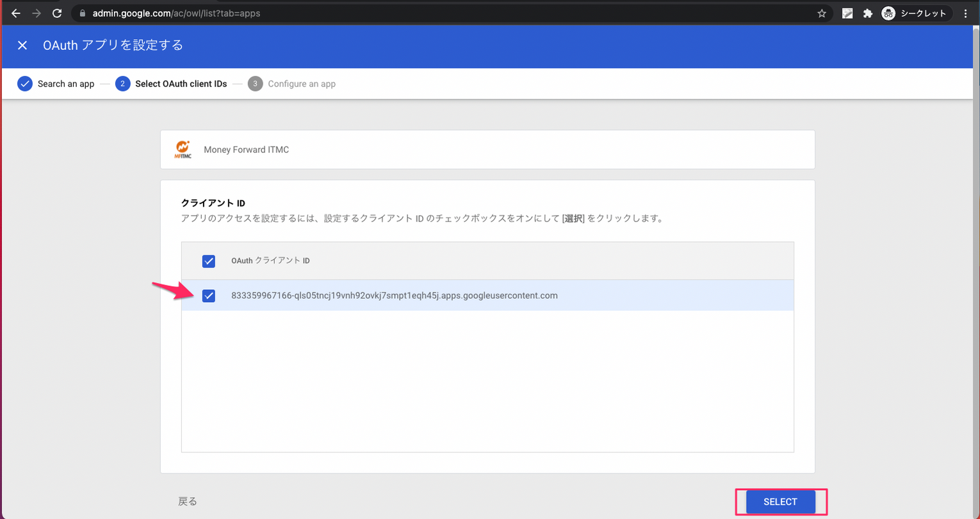This screenshot has width=980, height=519.
Task: Go back using browser back arrow
Action: [x=16, y=13]
